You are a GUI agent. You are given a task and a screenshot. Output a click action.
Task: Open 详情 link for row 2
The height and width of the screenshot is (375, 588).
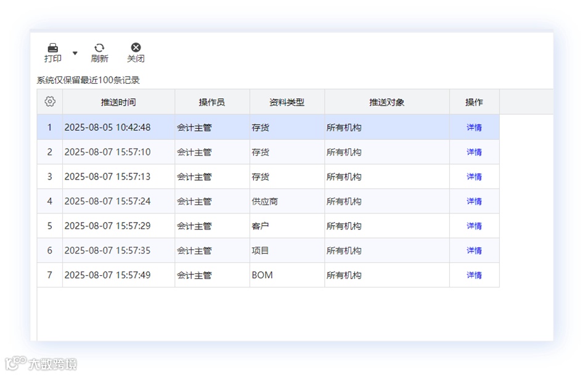click(474, 152)
